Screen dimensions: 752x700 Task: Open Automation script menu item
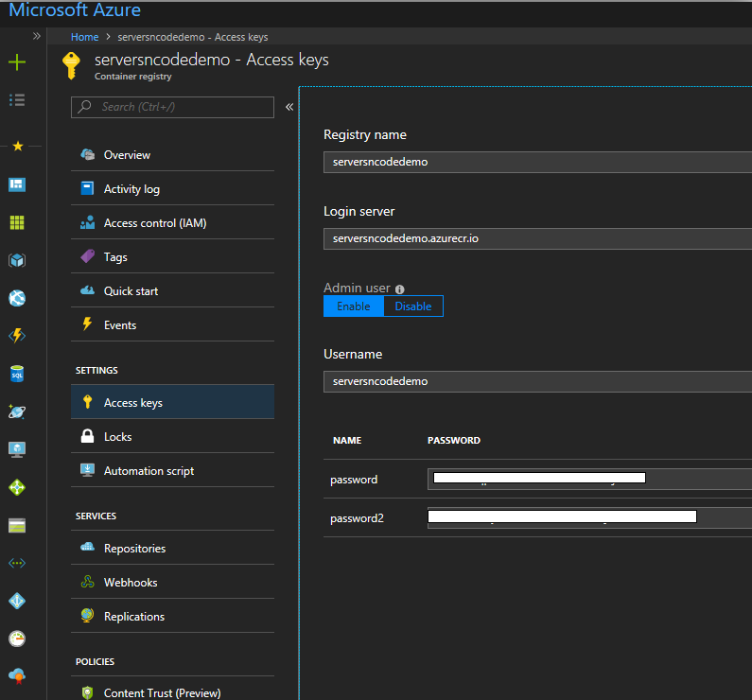tap(173, 471)
